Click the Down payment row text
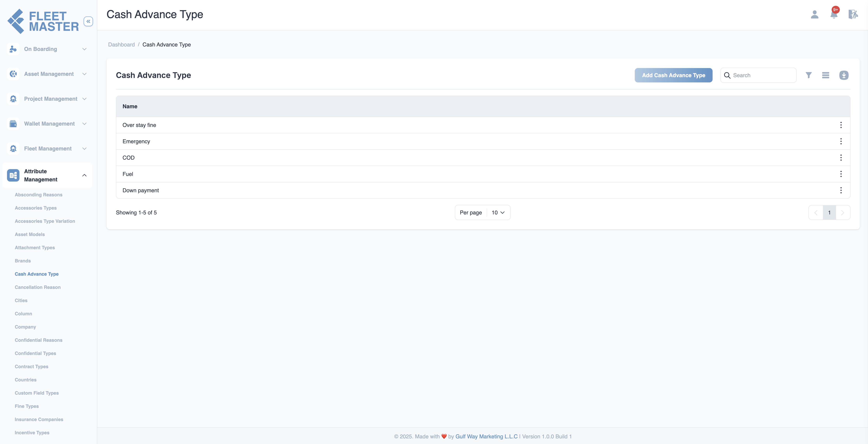The width and height of the screenshot is (868, 444). pos(140,190)
